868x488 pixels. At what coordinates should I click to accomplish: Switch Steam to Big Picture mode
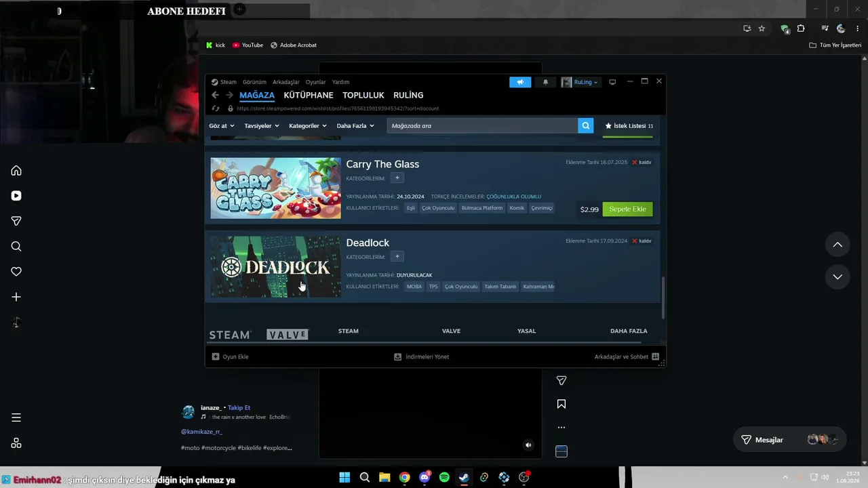point(612,82)
